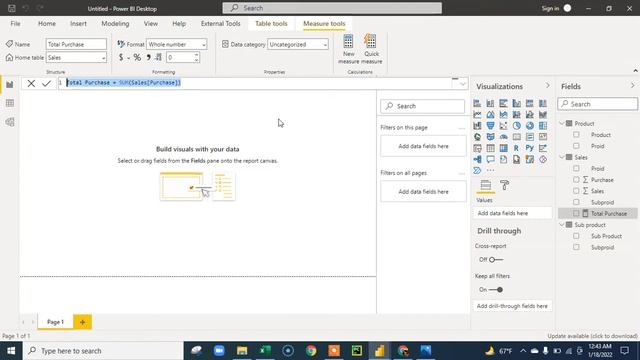Image resolution: width=640 pixels, height=360 pixels.
Task: Select the line chart visual
Action: [x=477, y=115]
